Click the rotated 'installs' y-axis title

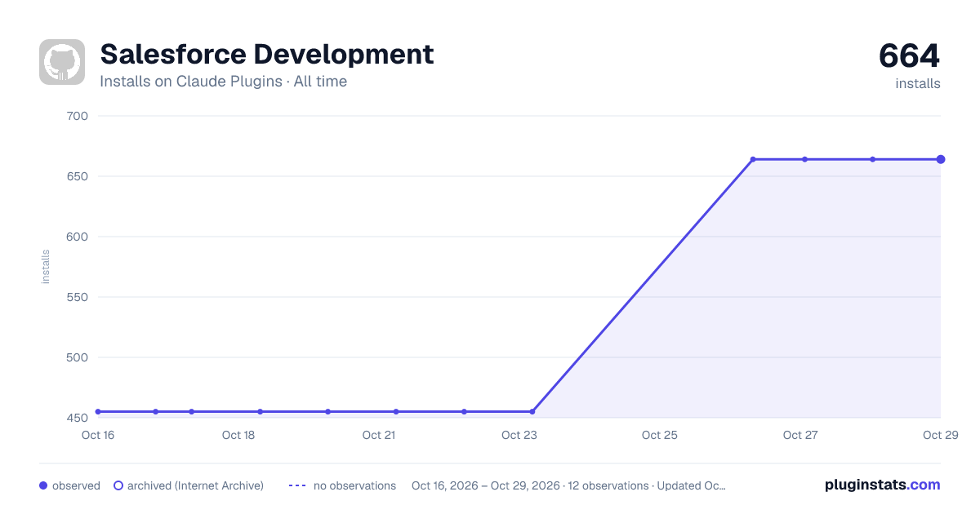pos(46,267)
